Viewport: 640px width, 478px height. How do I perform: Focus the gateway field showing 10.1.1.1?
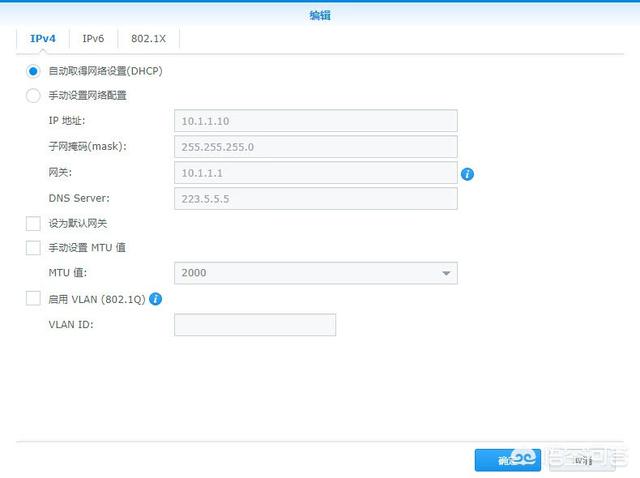click(315, 173)
